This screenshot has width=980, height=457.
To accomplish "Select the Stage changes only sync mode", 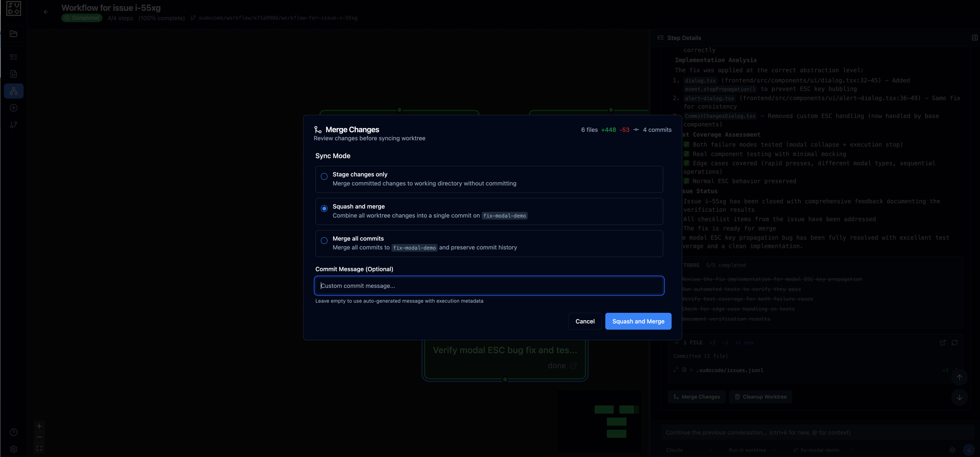I will [x=324, y=176].
